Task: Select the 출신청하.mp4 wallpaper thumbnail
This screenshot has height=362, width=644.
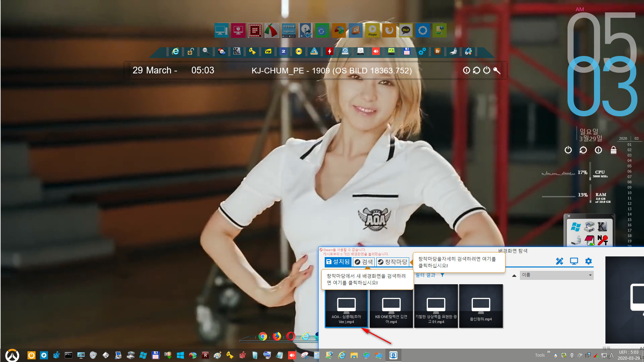Action: (x=481, y=306)
